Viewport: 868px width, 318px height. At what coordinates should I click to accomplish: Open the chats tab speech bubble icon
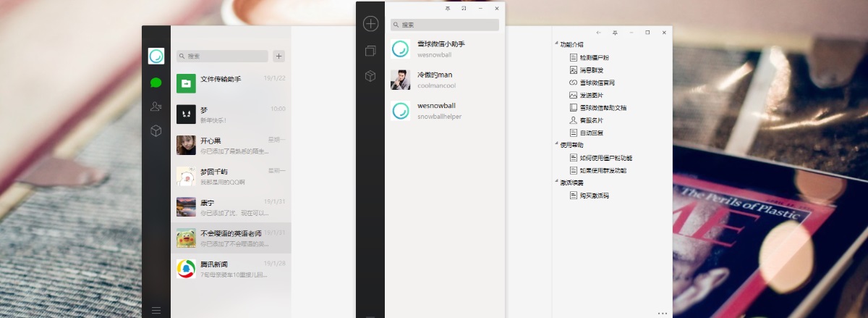(x=156, y=83)
